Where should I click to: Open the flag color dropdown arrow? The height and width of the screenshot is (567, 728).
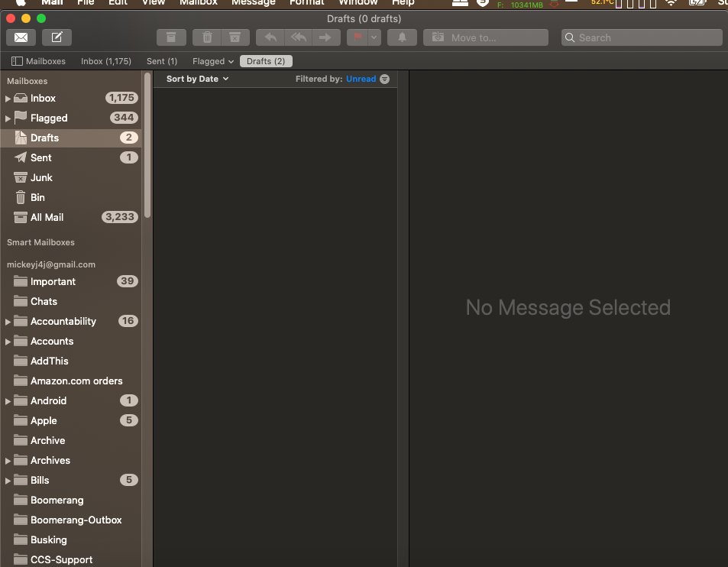[x=374, y=37]
